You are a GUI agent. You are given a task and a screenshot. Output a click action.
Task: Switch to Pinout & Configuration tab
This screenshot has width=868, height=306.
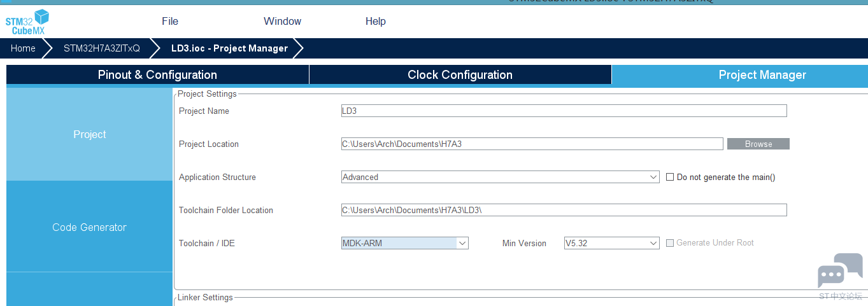pos(157,75)
